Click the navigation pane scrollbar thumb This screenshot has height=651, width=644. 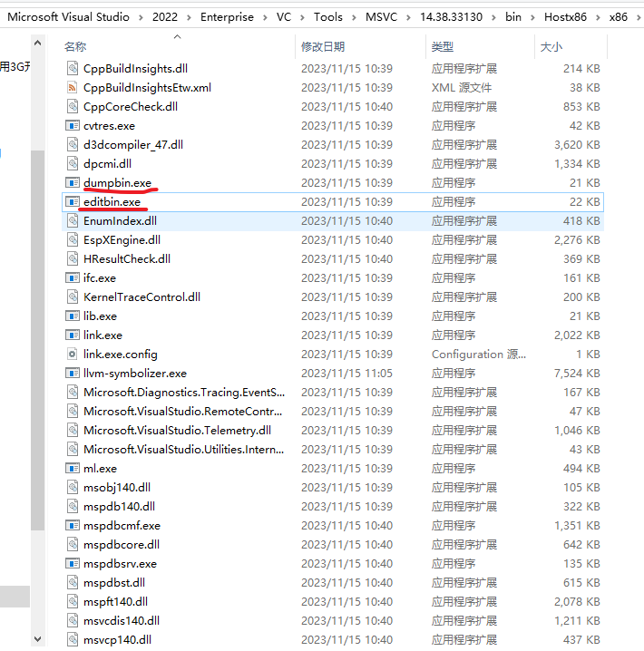(37, 340)
